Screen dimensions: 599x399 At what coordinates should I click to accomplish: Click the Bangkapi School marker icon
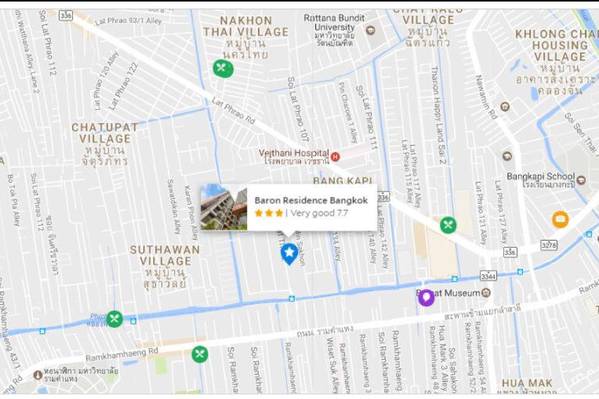(581, 180)
